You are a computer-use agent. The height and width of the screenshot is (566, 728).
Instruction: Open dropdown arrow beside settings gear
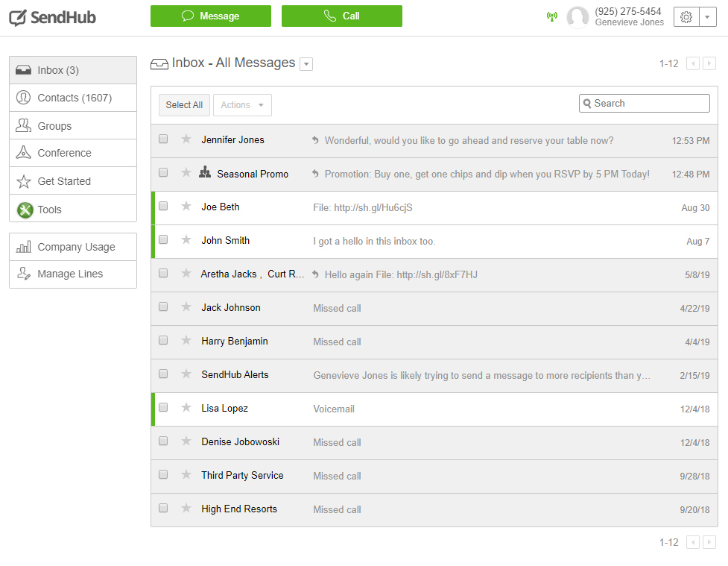pyautogui.click(x=707, y=16)
